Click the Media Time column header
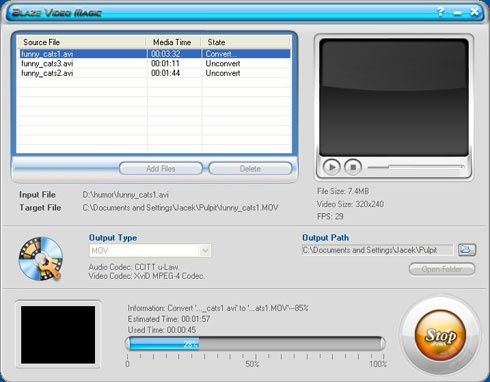The image size is (490, 382). pyautogui.click(x=173, y=42)
